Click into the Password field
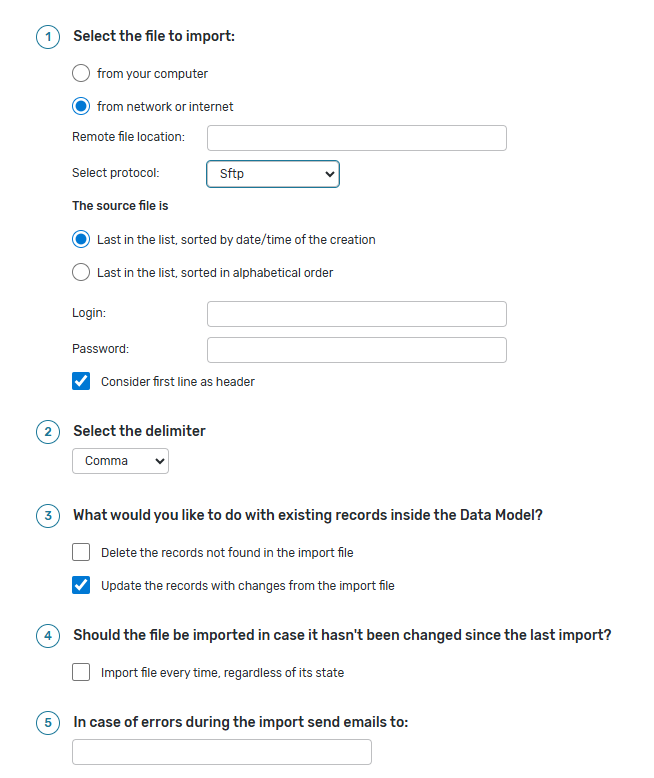Screen dimensions: 654x778 point(356,350)
